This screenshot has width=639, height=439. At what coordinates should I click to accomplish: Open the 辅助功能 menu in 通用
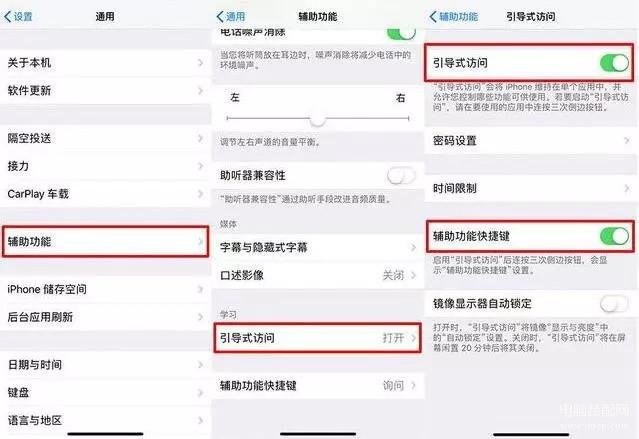click(105, 241)
